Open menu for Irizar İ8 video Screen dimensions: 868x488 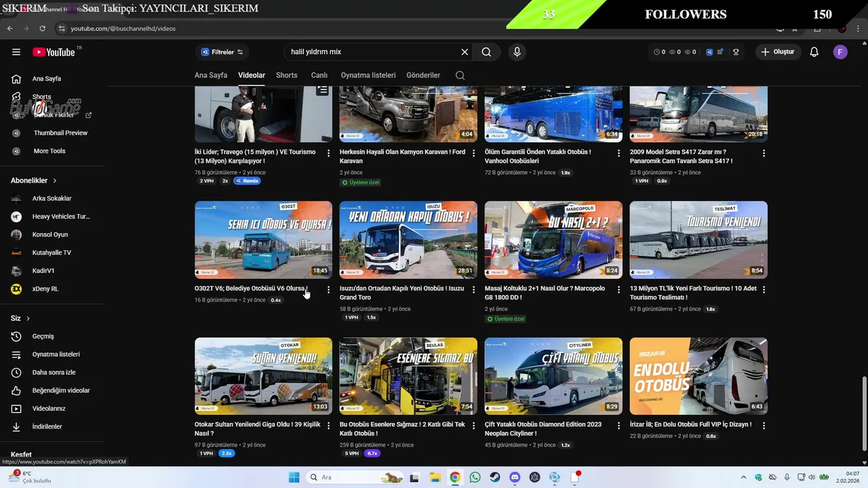click(764, 426)
